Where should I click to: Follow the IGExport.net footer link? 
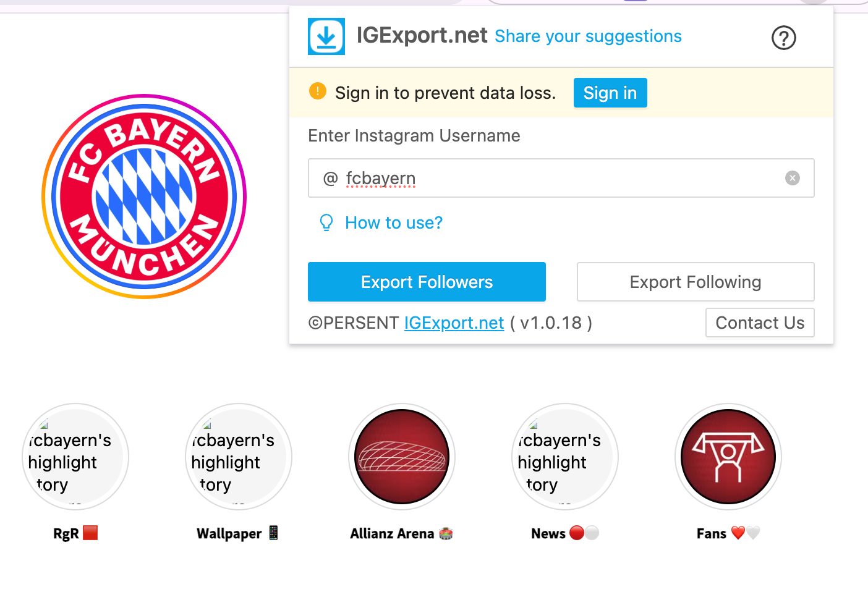454,323
